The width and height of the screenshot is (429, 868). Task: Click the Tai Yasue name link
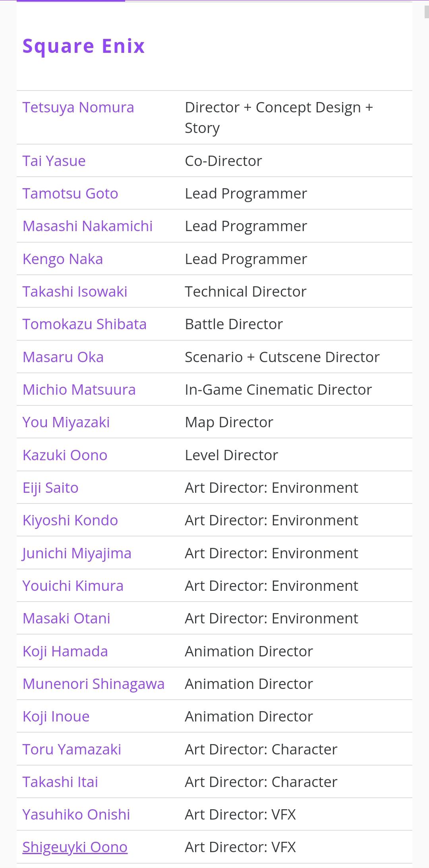pyautogui.click(x=54, y=161)
